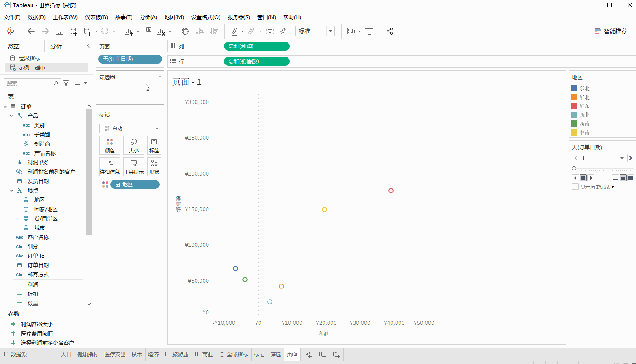The image size is (636, 364).
Task: Click the refresh data source icon
Action: click(104, 31)
